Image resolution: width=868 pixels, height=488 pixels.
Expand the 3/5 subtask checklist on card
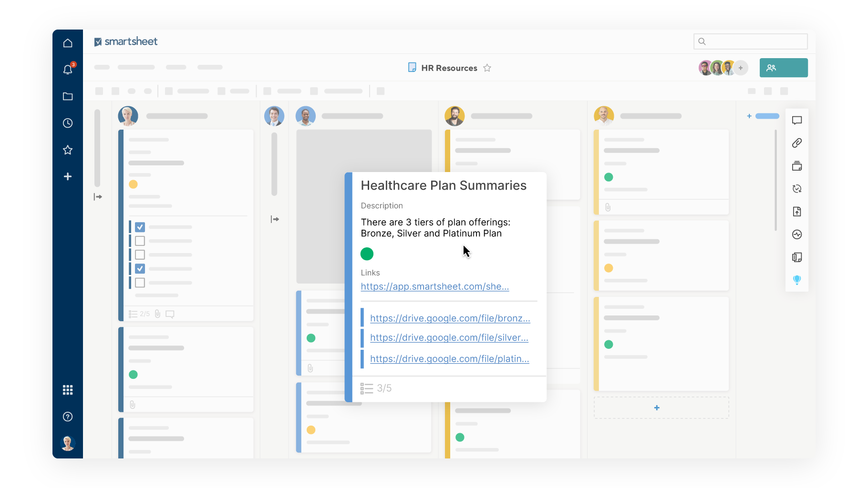[x=376, y=388]
